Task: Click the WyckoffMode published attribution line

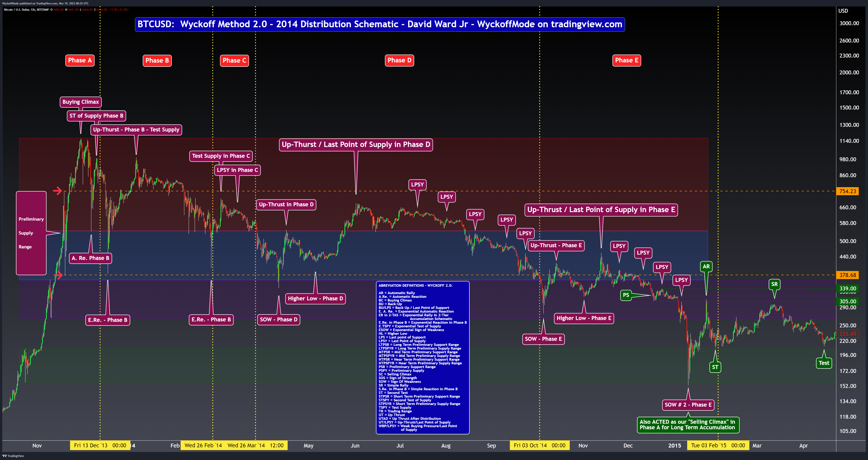Action: [46, 3]
